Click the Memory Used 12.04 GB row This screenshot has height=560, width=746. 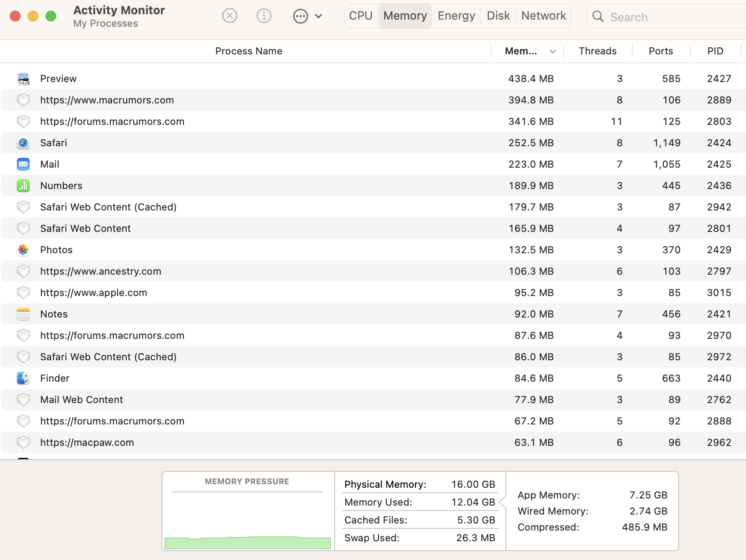[420, 502]
